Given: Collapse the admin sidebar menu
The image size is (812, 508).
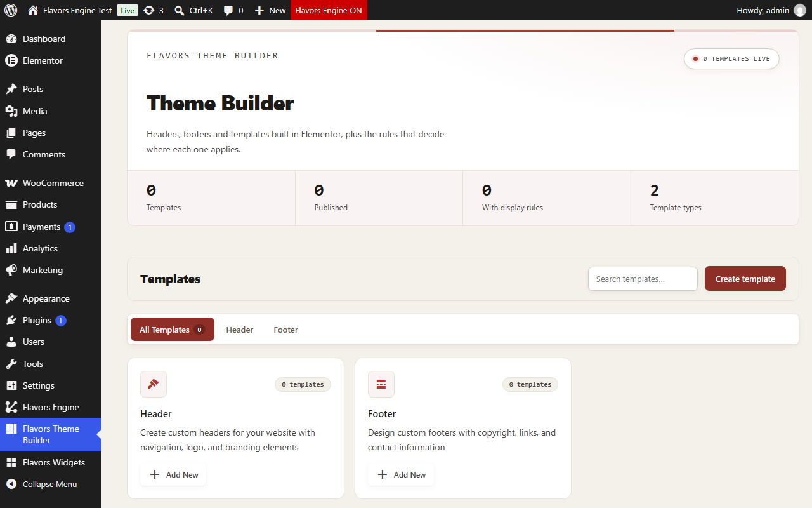Looking at the screenshot, I should (51, 484).
